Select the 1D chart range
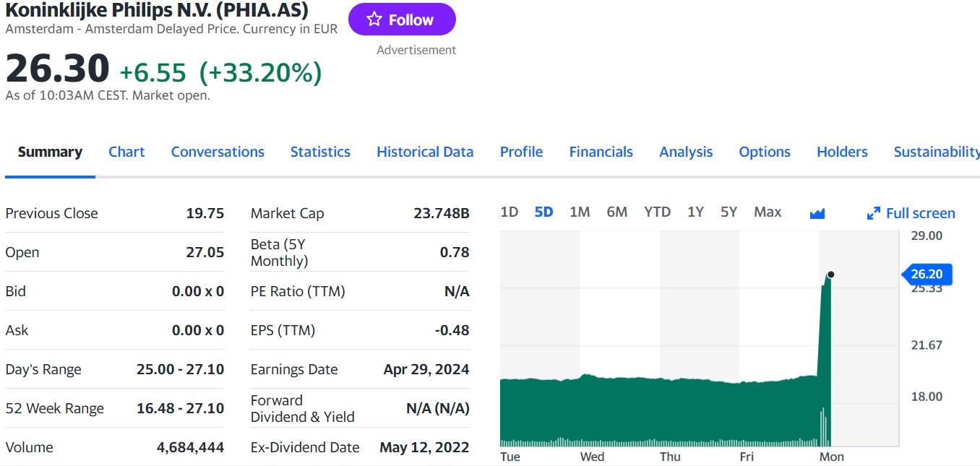This screenshot has width=980, height=466. [x=510, y=212]
